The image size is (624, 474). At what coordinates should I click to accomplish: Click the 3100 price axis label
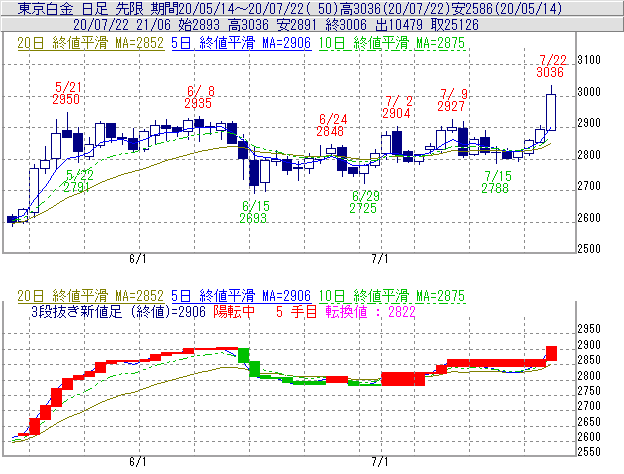point(589,60)
